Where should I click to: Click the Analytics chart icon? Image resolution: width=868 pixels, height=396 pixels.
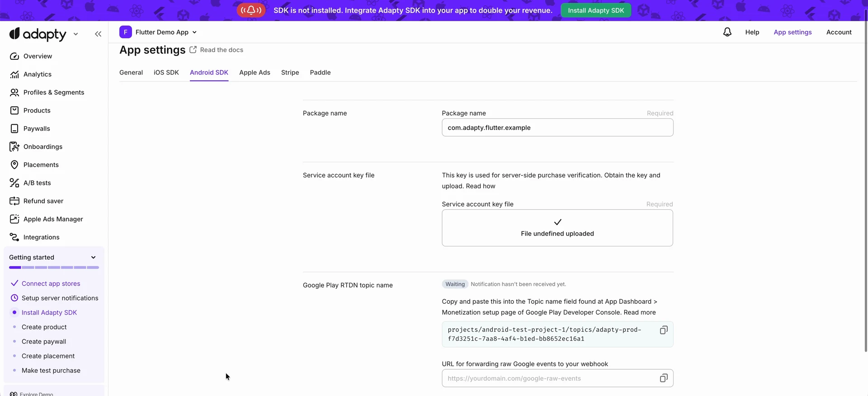pos(14,74)
